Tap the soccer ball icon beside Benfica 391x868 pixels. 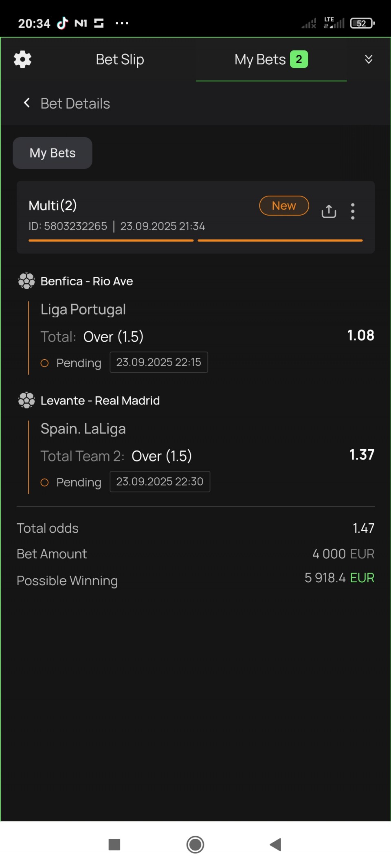(26, 281)
